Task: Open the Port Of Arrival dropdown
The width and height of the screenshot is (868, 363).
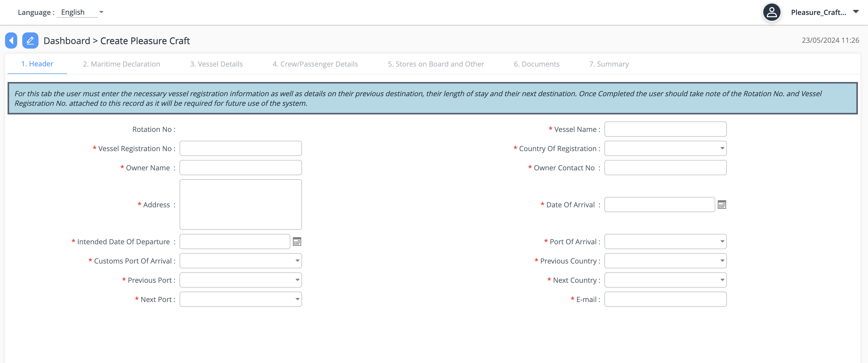Action: pyautogui.click(x=665, y=241)
